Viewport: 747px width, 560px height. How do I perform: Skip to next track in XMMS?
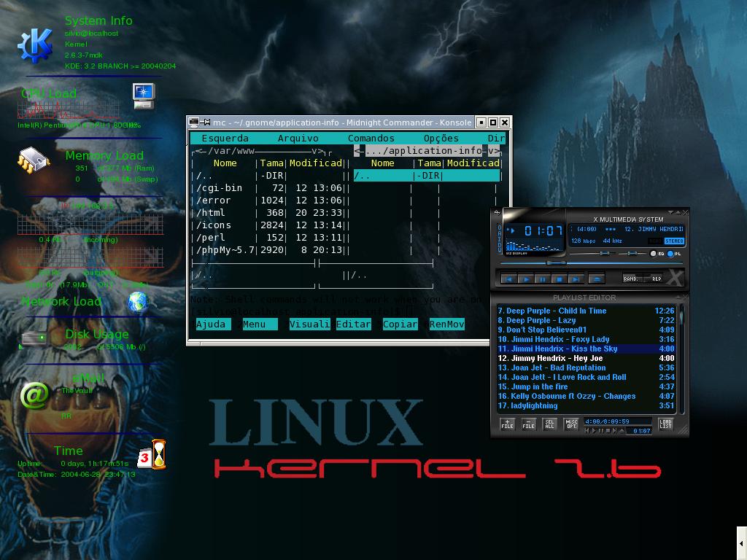pyautogui.click(x=576, y=279)
